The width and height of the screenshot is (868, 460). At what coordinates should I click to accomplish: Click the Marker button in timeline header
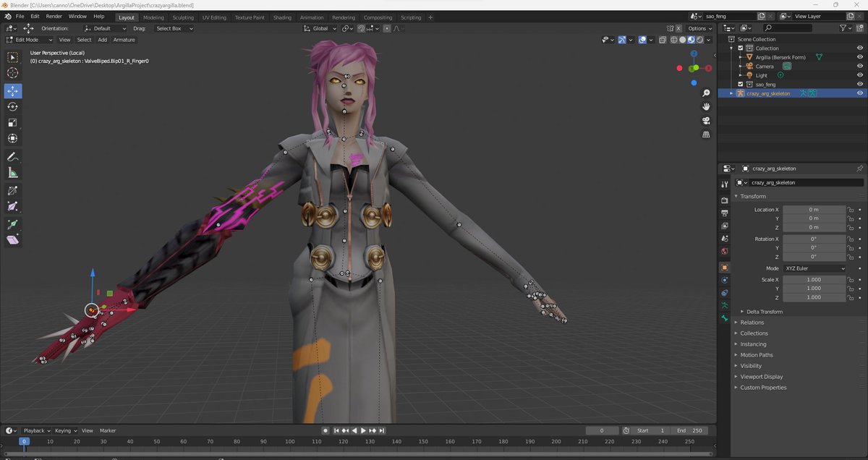coord(108,430)
